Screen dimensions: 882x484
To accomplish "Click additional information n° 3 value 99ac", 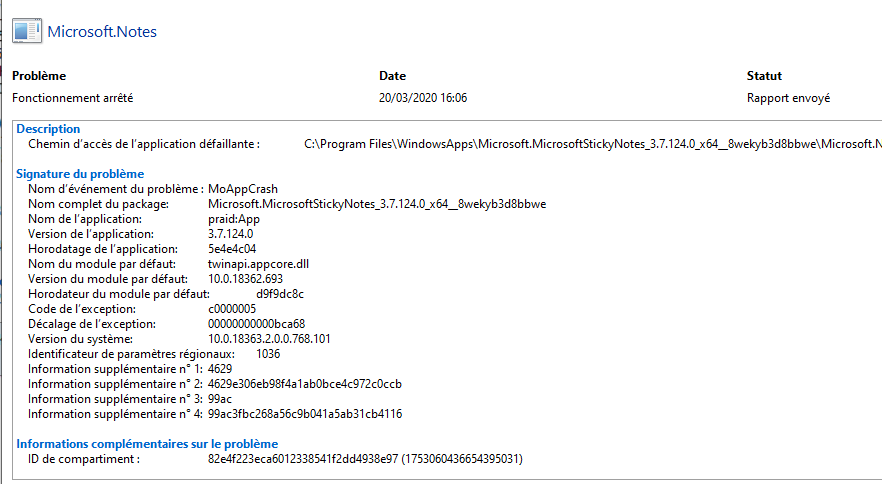I will pyautogui.click(x=220, y=399).
